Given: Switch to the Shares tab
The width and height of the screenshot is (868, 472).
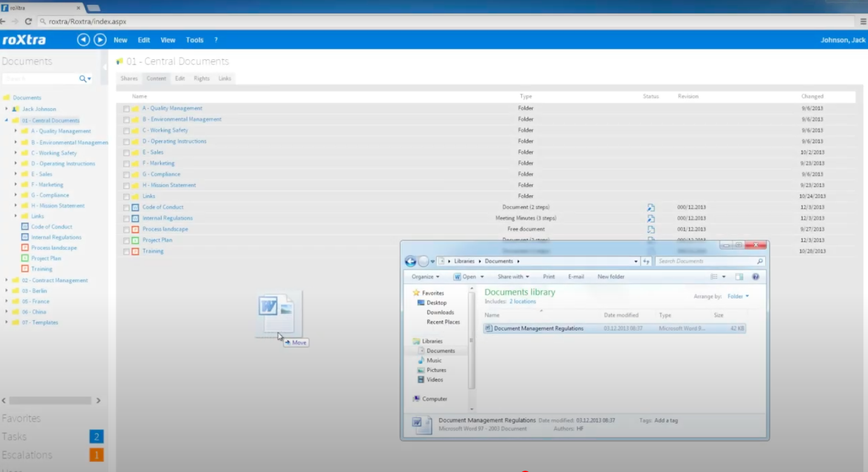Looking at the screenshot, I should pyautogui.click(x=129, y=79).
